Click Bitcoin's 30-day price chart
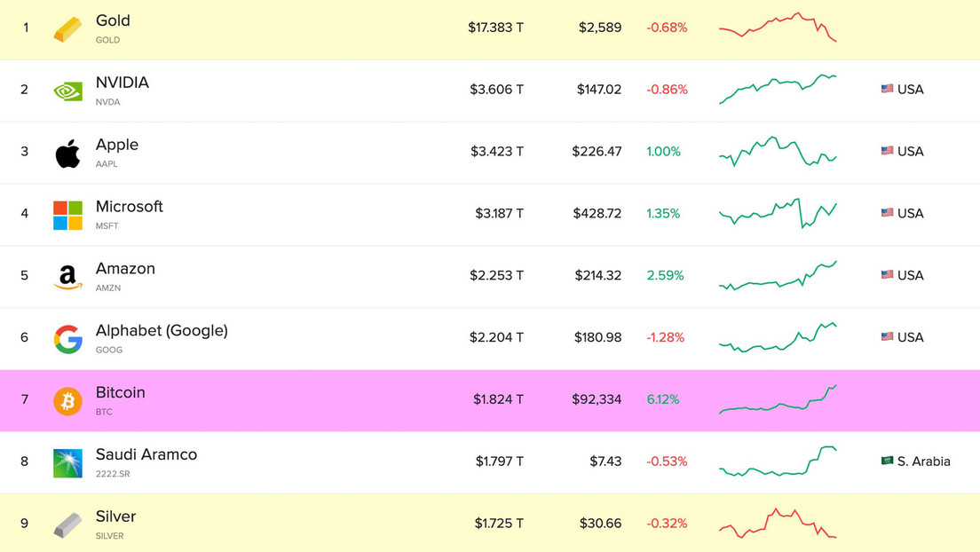The height and width of the screenshot is (552, 980). pos(778,399)
